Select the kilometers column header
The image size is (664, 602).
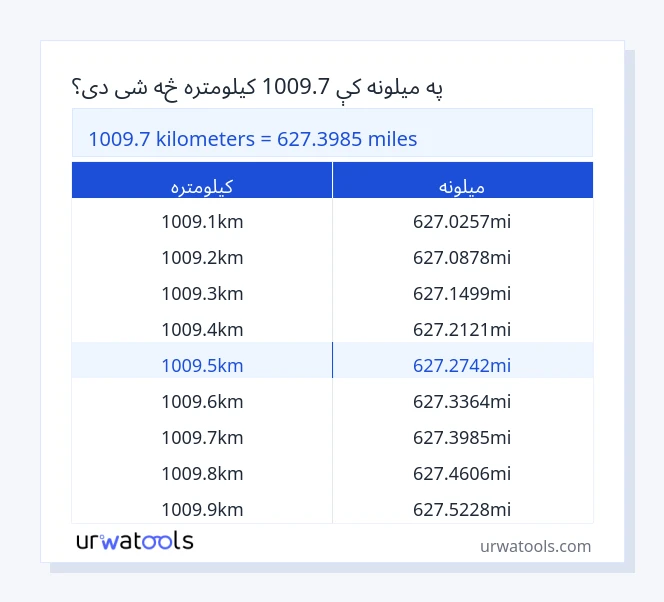202,185
